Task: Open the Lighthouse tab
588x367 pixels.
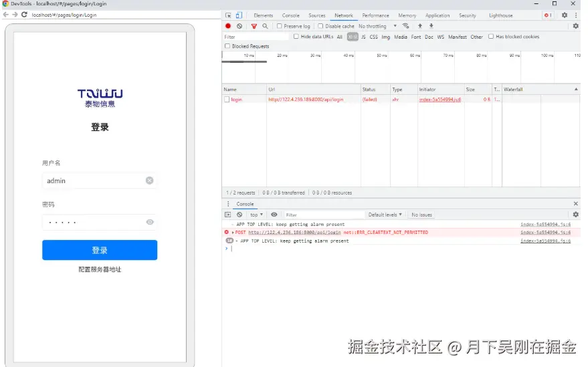Action: (x=500, y=15)
